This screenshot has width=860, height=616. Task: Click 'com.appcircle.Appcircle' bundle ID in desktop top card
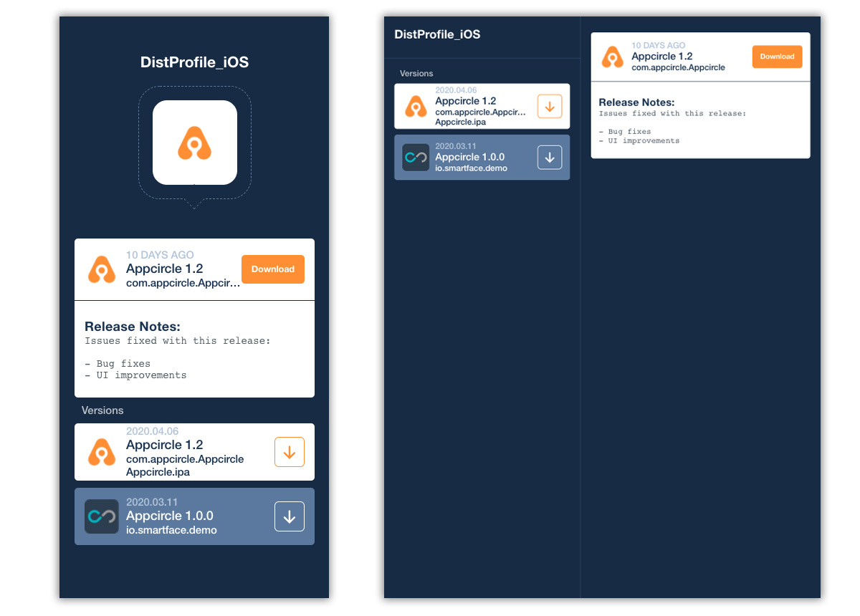[678, 67]
